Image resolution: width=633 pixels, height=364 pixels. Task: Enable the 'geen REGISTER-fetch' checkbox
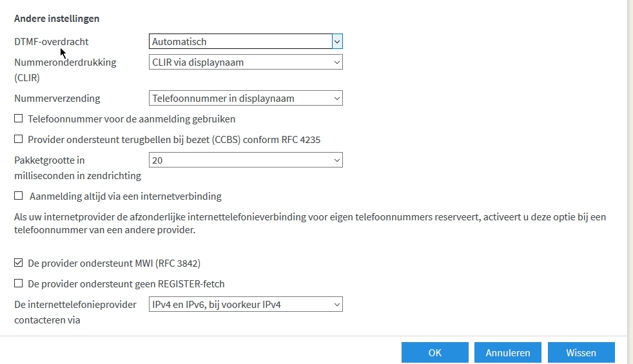19,283
